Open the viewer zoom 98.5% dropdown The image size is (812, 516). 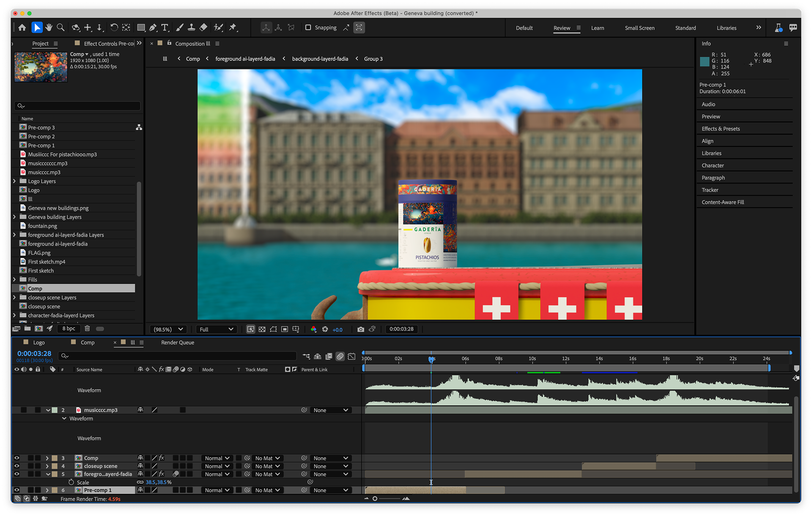click(x=168, y=329)
